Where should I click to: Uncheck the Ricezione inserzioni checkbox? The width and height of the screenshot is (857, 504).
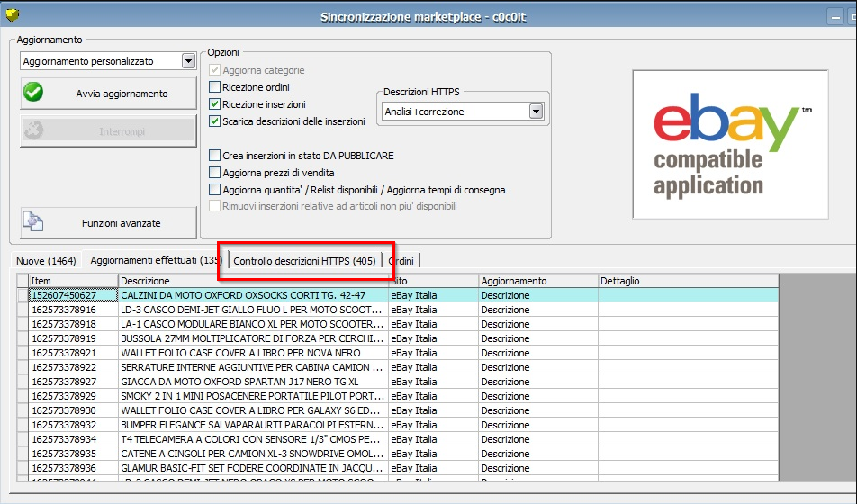pyautogui.click(x=215, y=103)
